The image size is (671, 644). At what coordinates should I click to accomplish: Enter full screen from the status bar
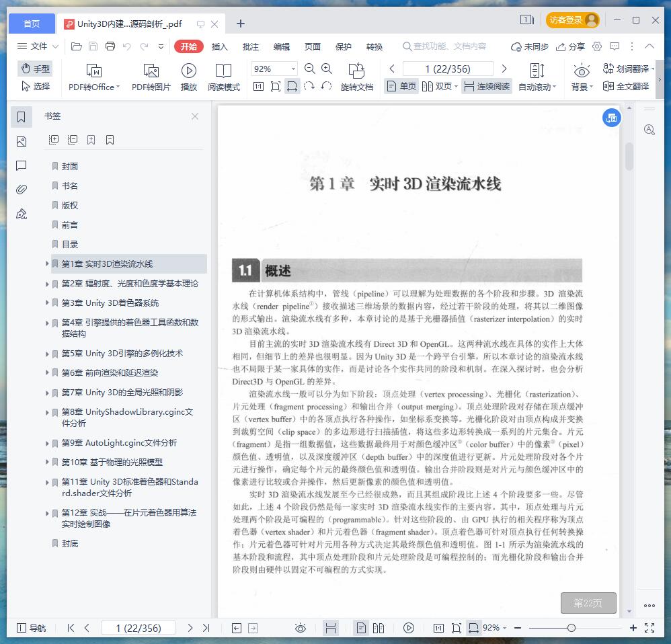coord(649,628)
